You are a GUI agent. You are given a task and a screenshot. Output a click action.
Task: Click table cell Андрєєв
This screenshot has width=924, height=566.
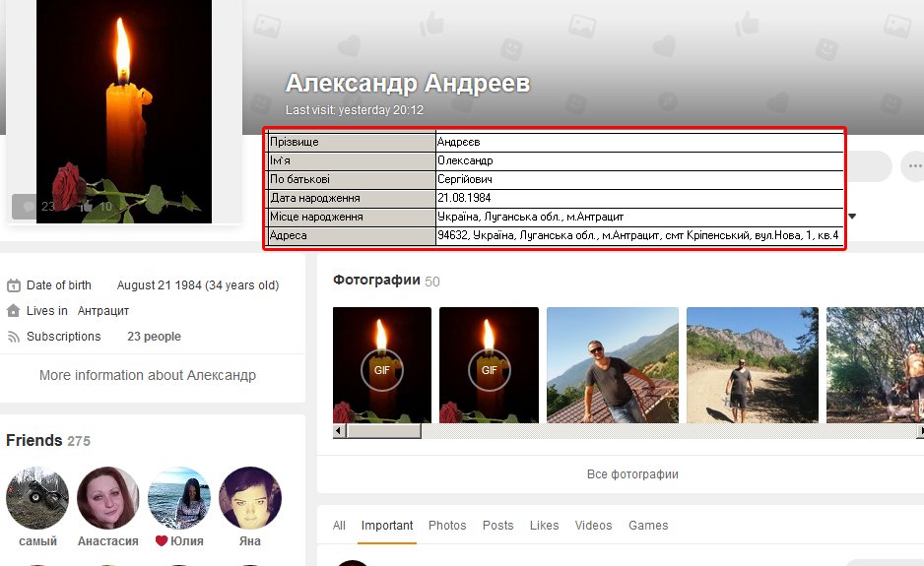640,142
